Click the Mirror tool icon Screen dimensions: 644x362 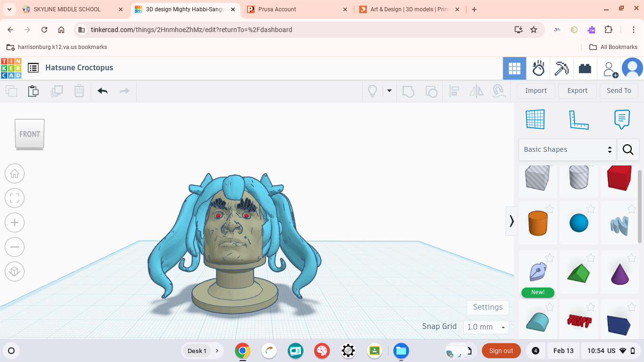tap(477, 91)
